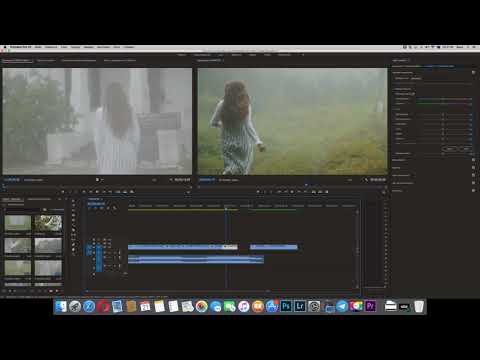Image resolution: width=480 pixels, height=360 pixels.
Task: Expand the Color Wheels section
Action: (x=401, y=175)
